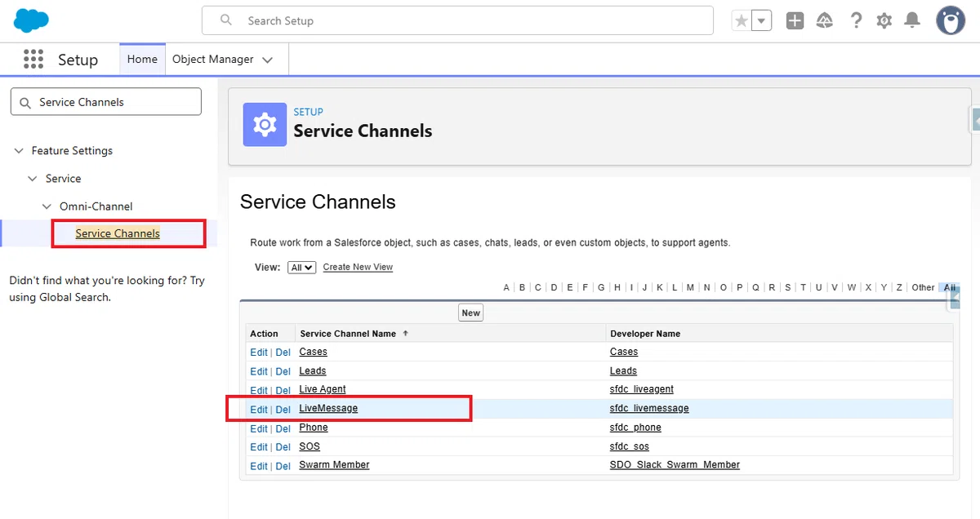Open the Trailhead guidance icon
The height and width of the screenshot is (519, 980).
coord(825,21)
